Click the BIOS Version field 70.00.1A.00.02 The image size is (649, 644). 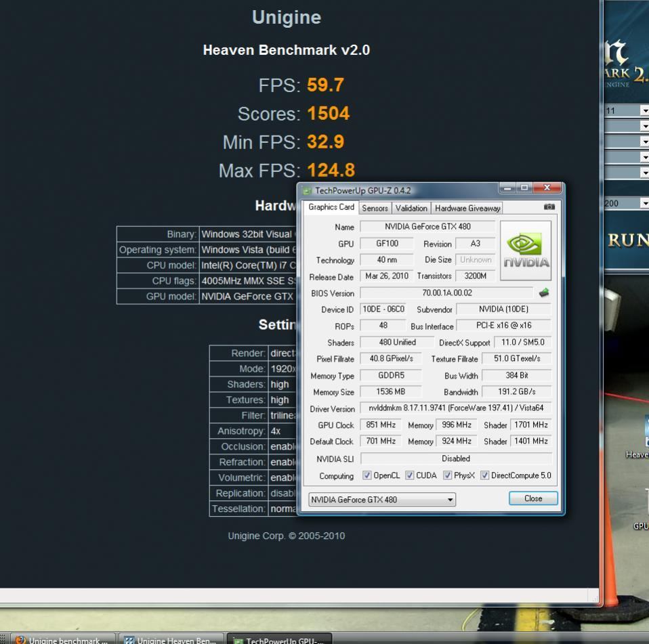click(x=446, y=293)
